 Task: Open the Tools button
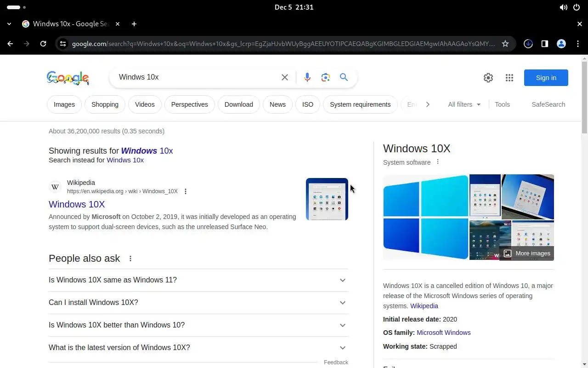(502, 104)
